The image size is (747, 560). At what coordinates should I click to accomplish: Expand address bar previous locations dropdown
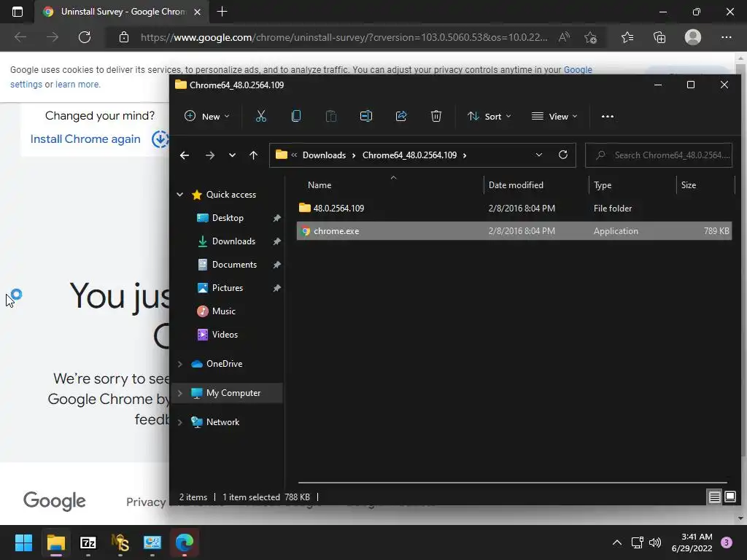pos(539,155)
